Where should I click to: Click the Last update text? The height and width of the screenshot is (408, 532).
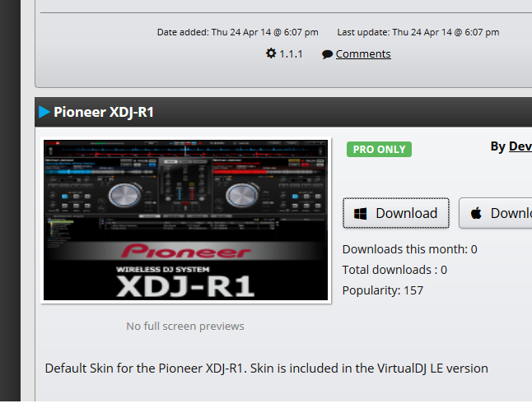[x=418, y=32]
